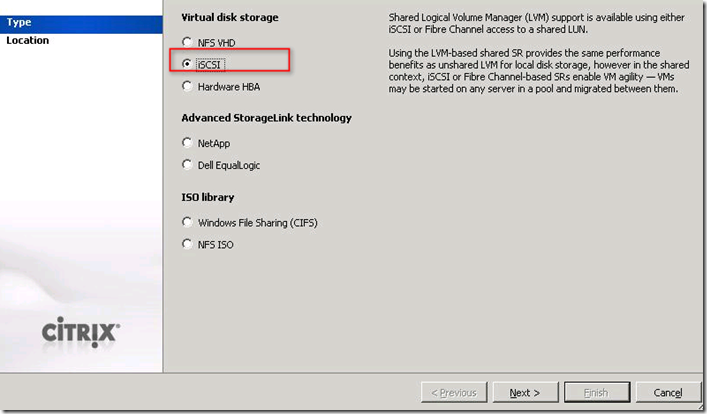The height and width of the screenshot is (414, 707).
Task: Click the blank sidebar area below Location
Action: pyautogui.click(x=80, y=180)
